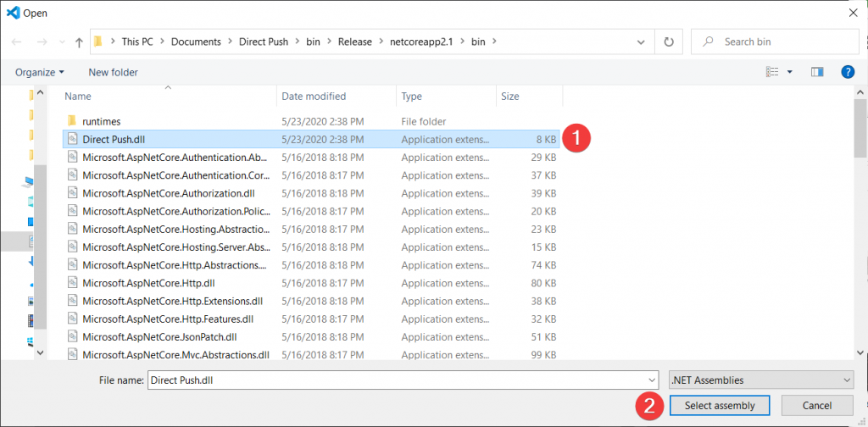Expand chevron after This PC breadcrumb
The image size is (868, 427).
162,42
